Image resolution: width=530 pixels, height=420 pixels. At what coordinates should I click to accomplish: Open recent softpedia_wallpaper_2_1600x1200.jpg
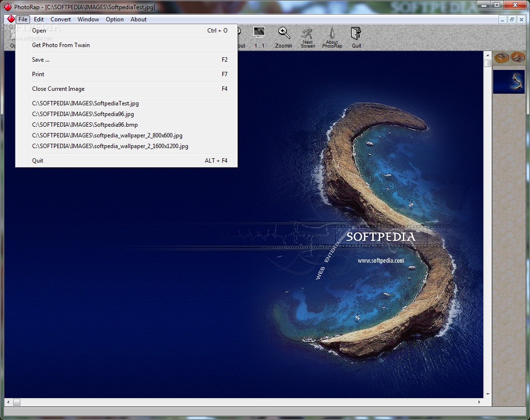[126, 146]
